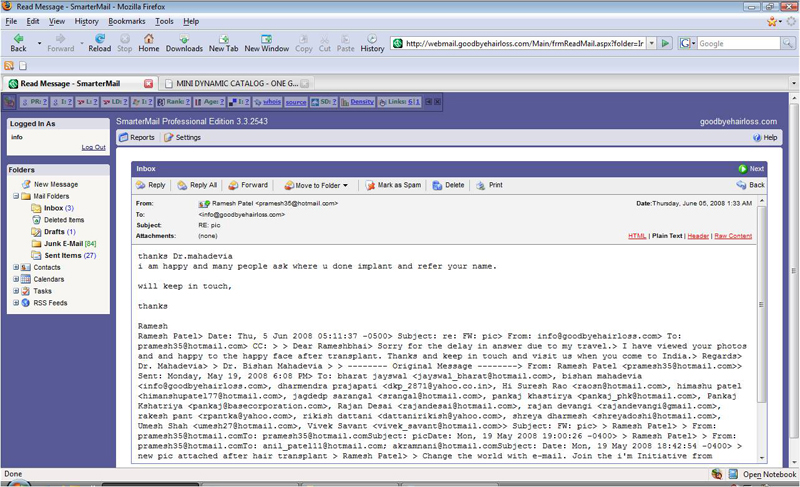Screen dimensions: 800x487
Task: Click the RSS feed icon in bookmarks bar
Action: (9, 65)
